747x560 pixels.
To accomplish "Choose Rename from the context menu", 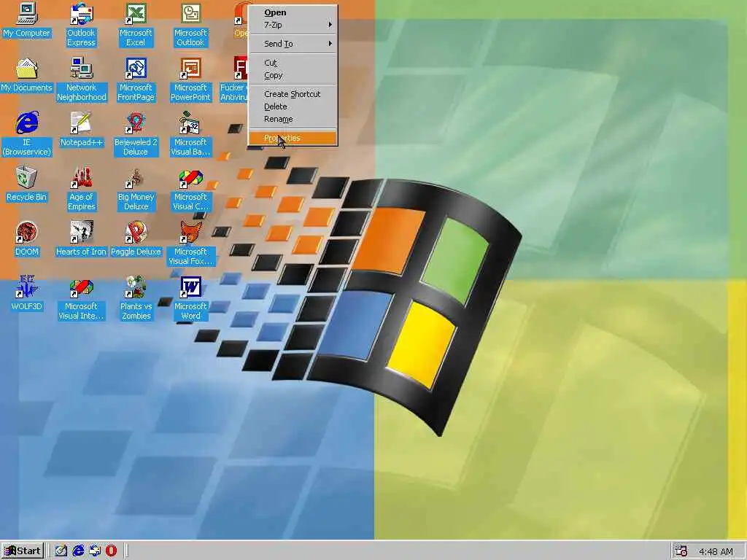I will pyautogui.click(x=293, y=119).
